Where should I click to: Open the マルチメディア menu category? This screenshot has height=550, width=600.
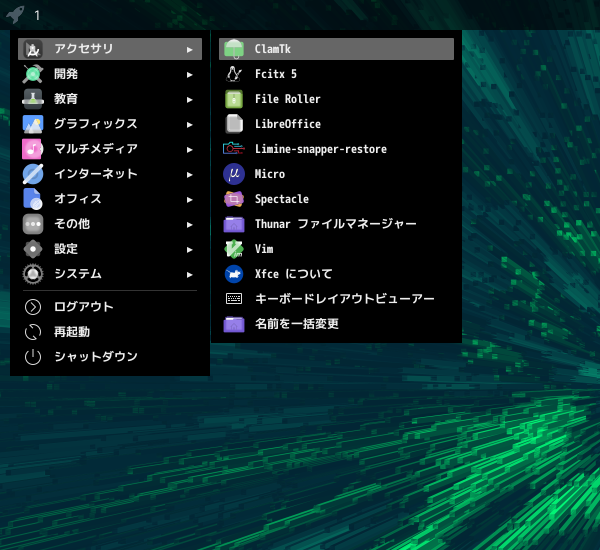(110, 149)
